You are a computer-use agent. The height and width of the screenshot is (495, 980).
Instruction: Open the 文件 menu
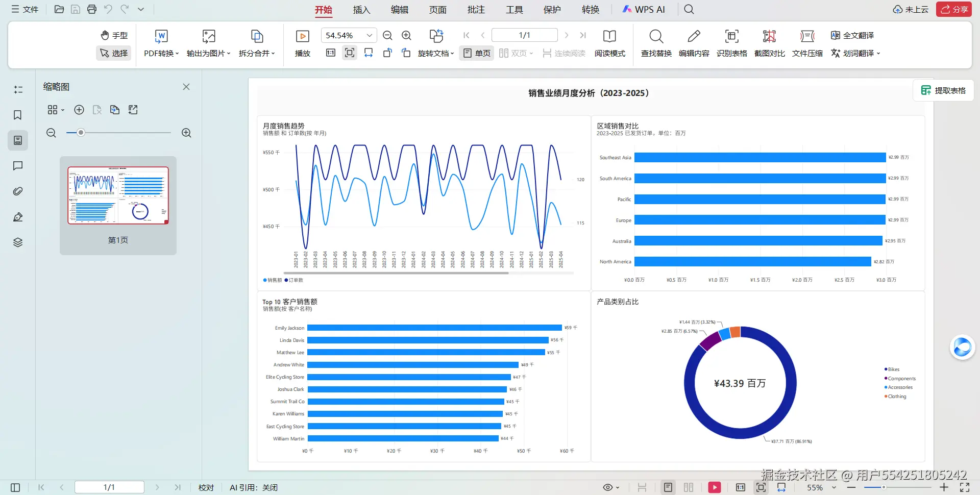[25, 9]
